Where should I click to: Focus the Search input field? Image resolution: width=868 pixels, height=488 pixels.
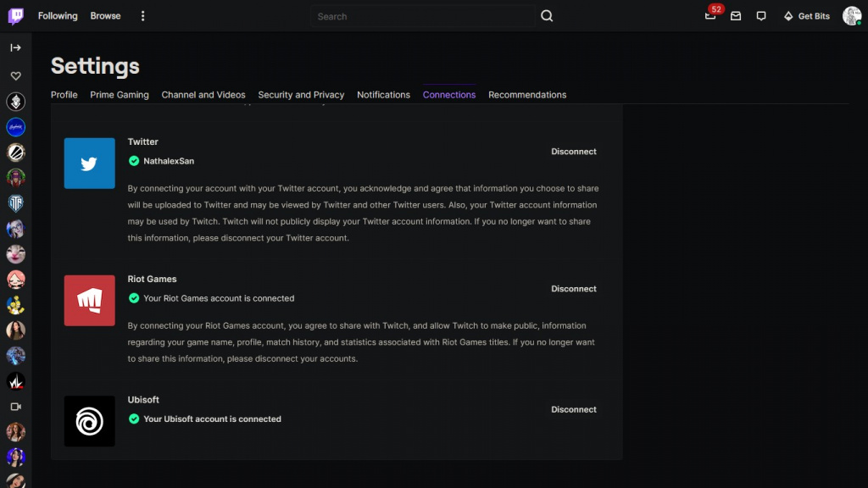coord(424,17)
